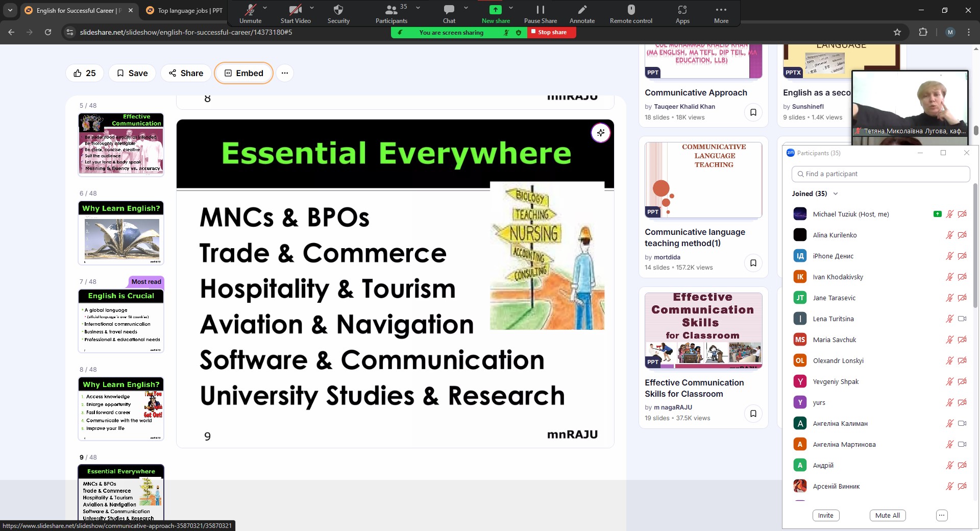The width and height of the screenshot is (980, 531).
Task: Collapse the Joined (35) participants list
Action: tap(836, 194)
